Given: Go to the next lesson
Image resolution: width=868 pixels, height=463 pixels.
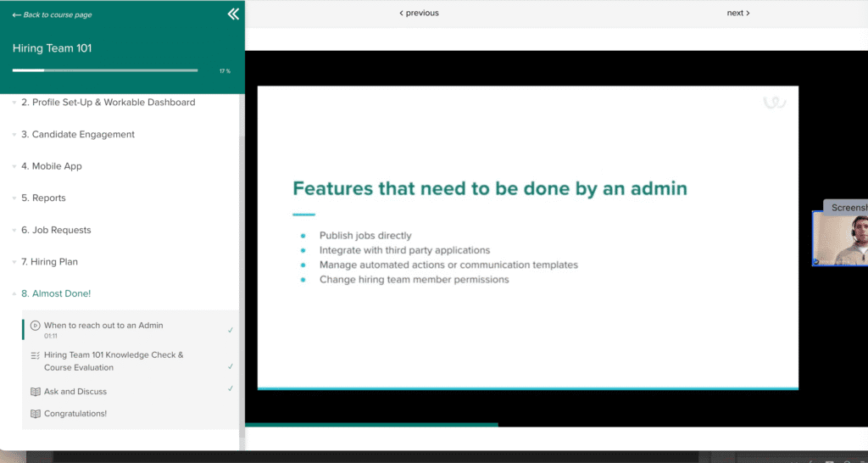Looking at the screenshot, I should click(738, 13).
